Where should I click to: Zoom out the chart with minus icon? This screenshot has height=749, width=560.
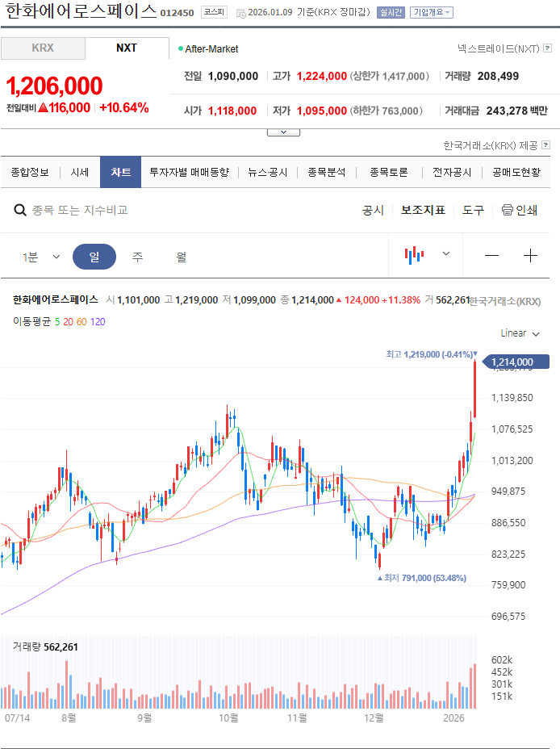point(491,256)
